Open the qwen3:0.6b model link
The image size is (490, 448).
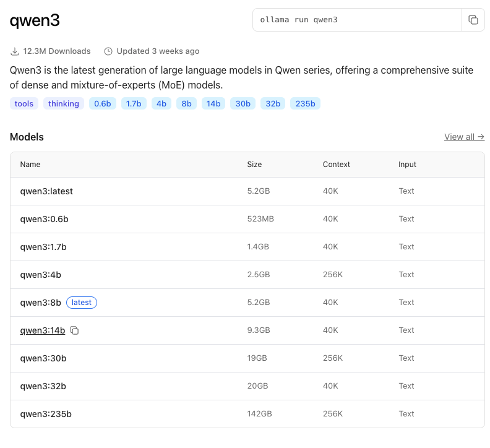tap(44, 219)
